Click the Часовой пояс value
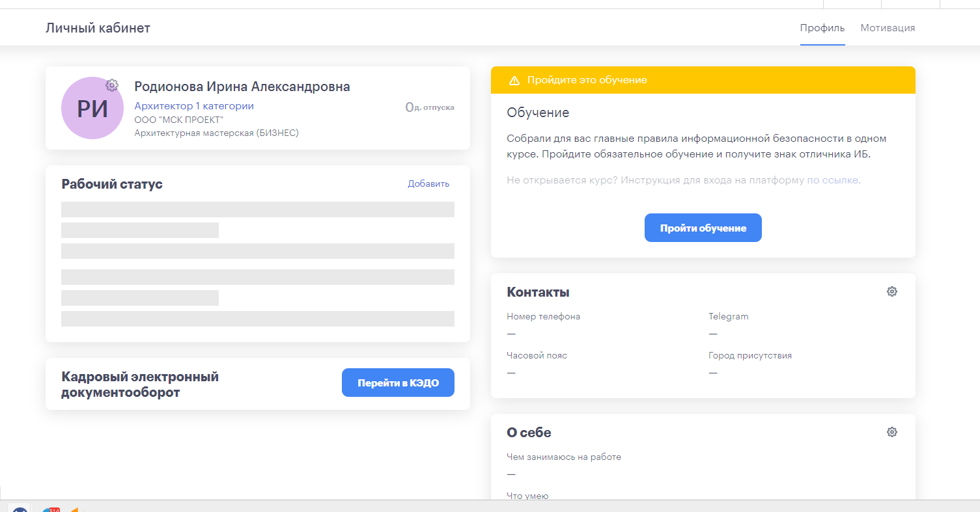 click(x=511, y=373)
